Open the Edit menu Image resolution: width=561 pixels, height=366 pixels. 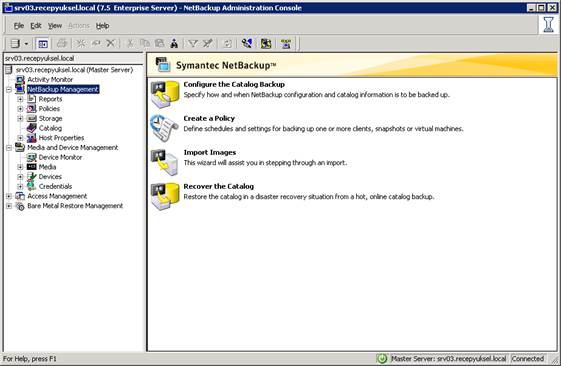coord(36,26)
